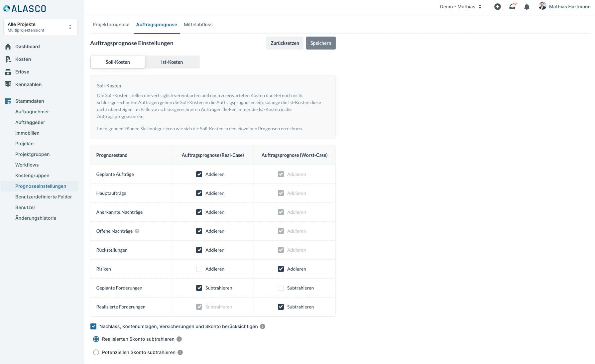
Task: Select the Auftragsprognose tab
Action: pyautogui.click(x=157, y=25)
